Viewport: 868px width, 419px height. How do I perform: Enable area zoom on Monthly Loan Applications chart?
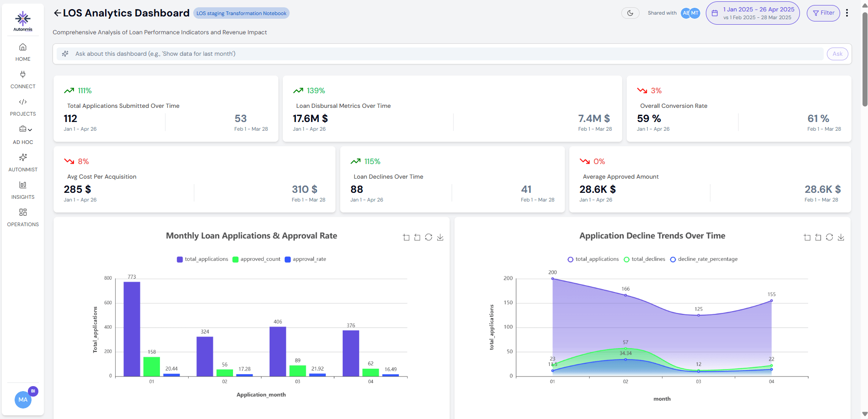[x=406, y=237]
